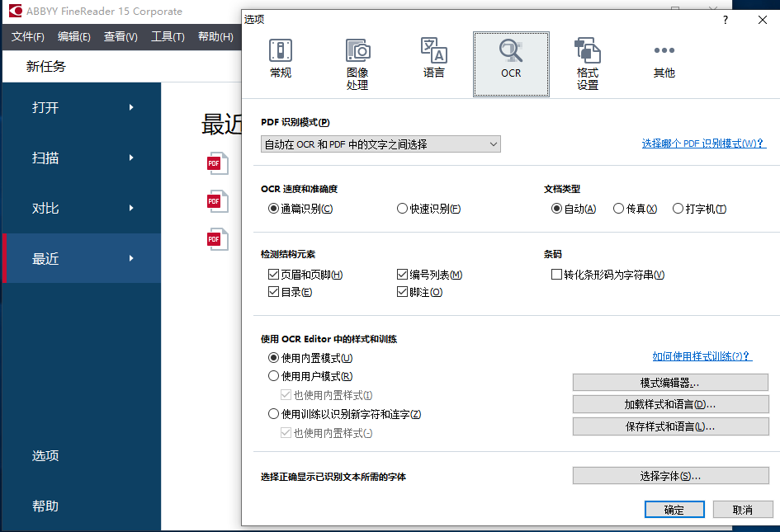Expand the 扫描 sidebar section
780x532 pixels.
point(45,158)
